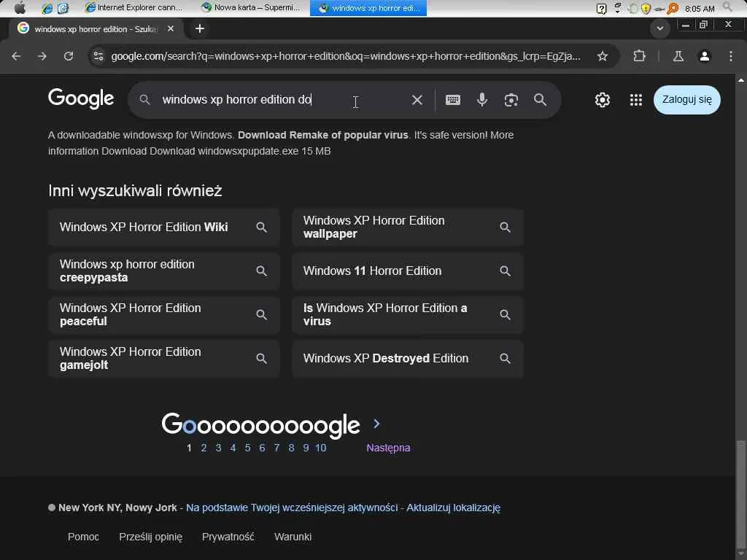
Task: Search Windows XP Horror Edition Wiki suggestion
Action: click(x=164, y=227)
